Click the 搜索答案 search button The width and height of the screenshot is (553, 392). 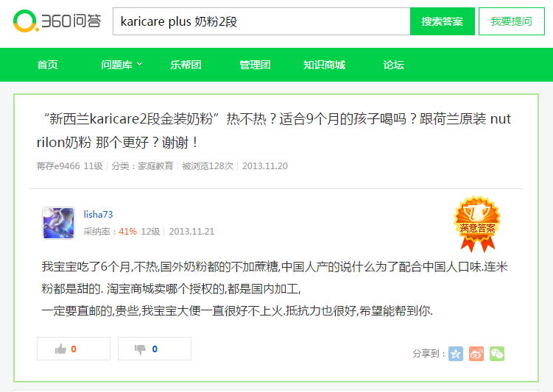(442, 21)
